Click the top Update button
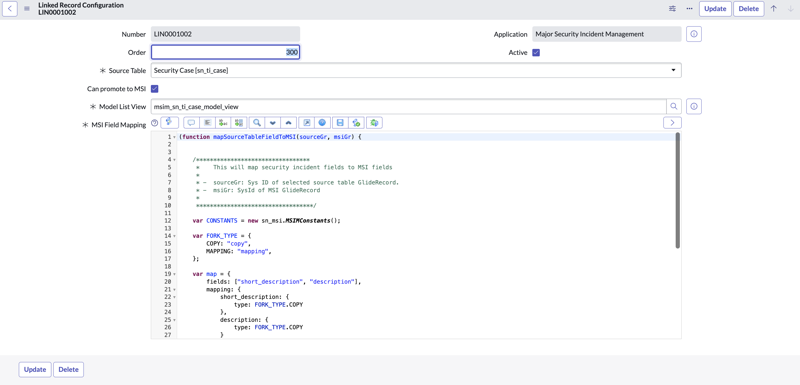This screenshot has height=385, width=800. (715, 9)
